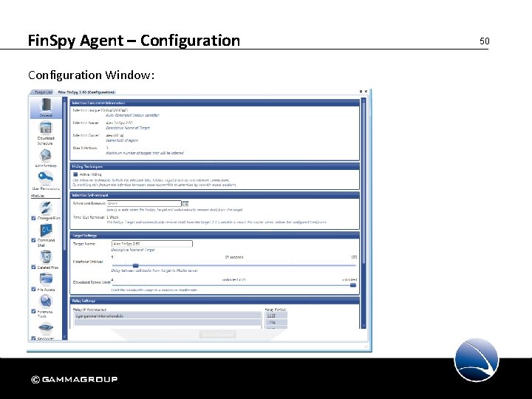Click the Infection Executable Information section header

point(215,103)
